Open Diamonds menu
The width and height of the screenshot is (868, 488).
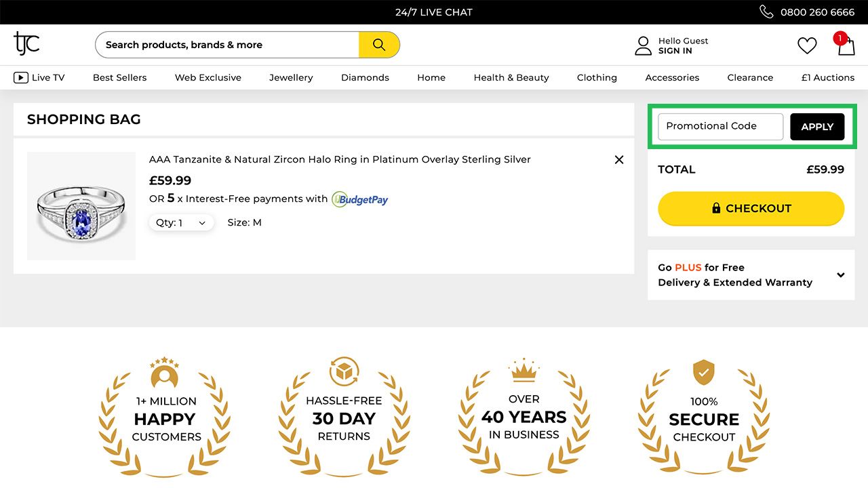pos(365,77)
